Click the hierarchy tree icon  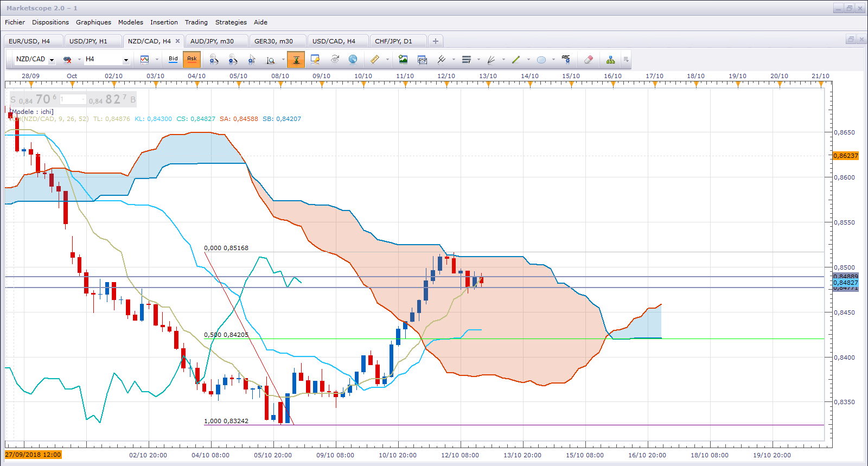(x=610, y=60)
